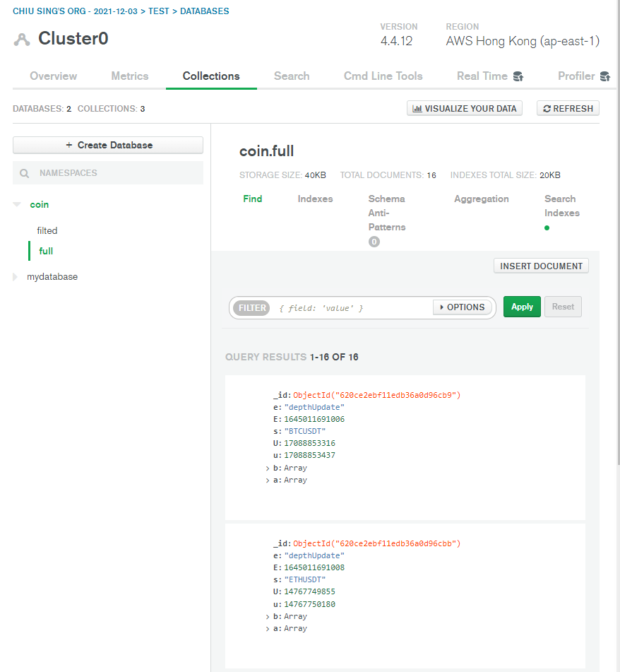Open the Real Time tab
Image resolution: width=620 pixels, height=672 pixels.
(x=482, y=76)
